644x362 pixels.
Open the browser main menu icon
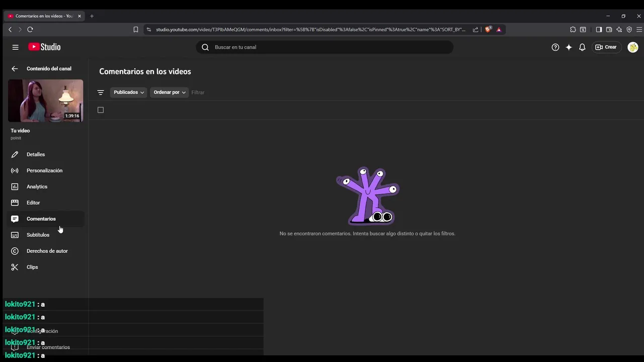(x=639, y=30)
